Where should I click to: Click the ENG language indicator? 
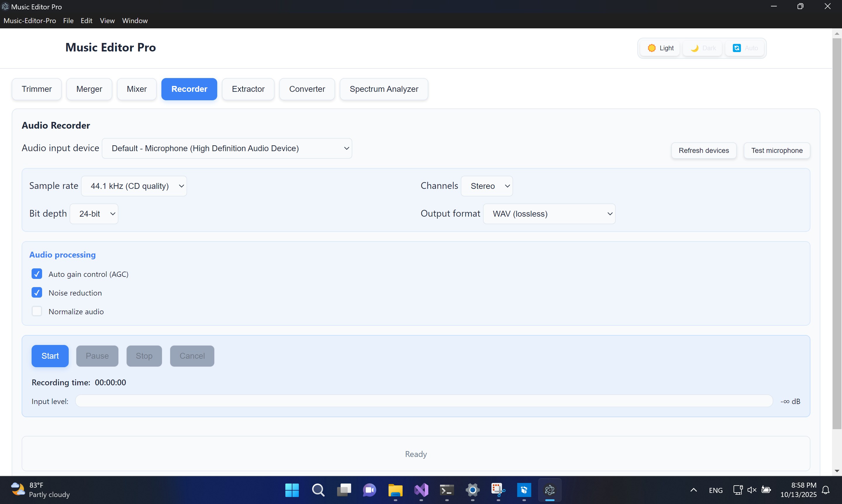click(716, 490)
